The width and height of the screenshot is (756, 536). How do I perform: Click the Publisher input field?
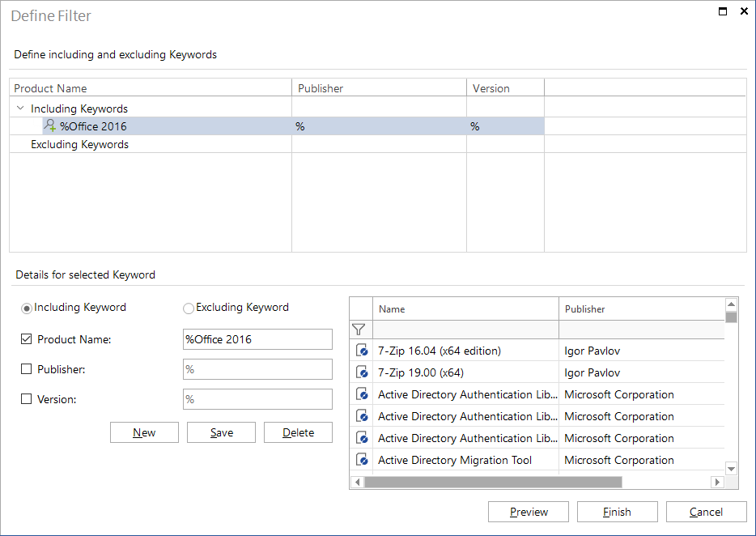tap(257, 369)
